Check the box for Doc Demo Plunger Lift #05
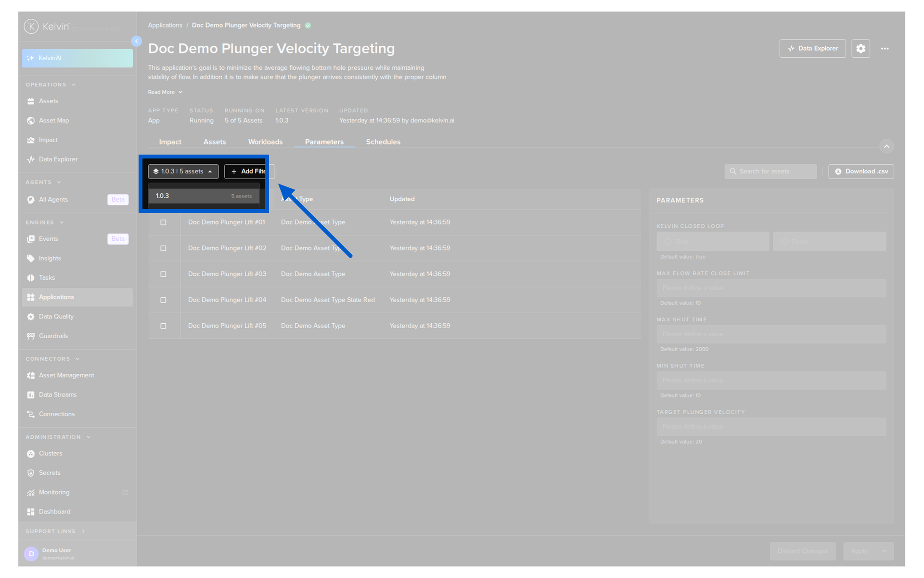Image resolution: width=924 pixels, height=578 pixels. 163,326
